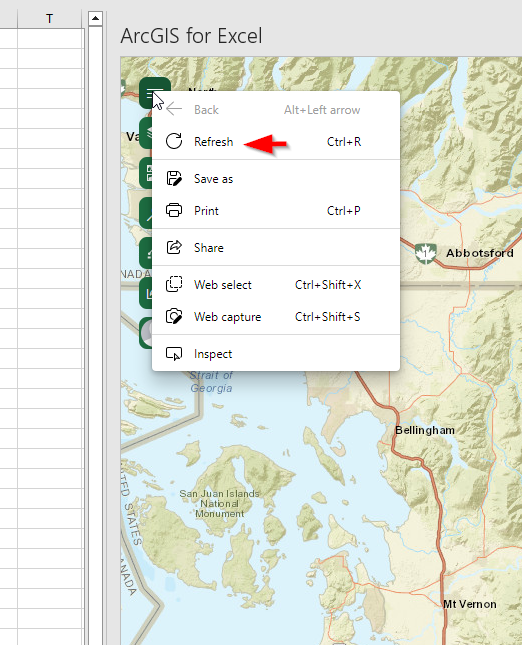Click the ArcGIS for Excel pane title
The image size is (522, 645).
click(191, 36)
